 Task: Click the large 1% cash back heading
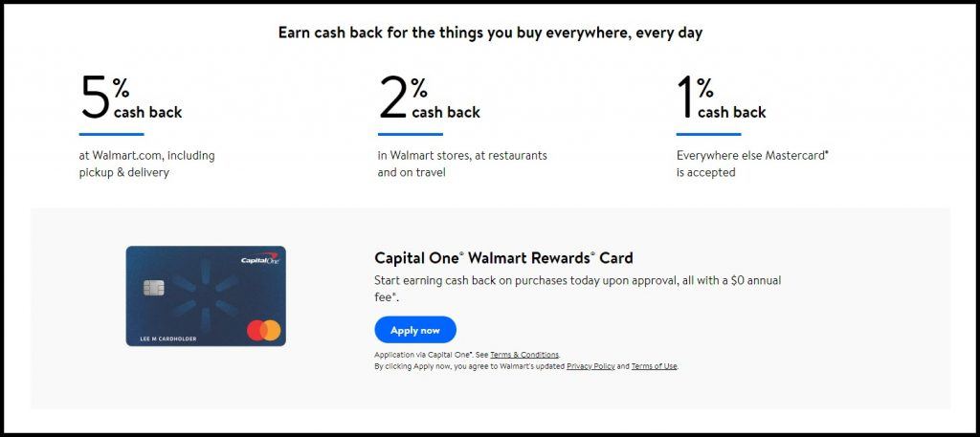click(723, 98)
